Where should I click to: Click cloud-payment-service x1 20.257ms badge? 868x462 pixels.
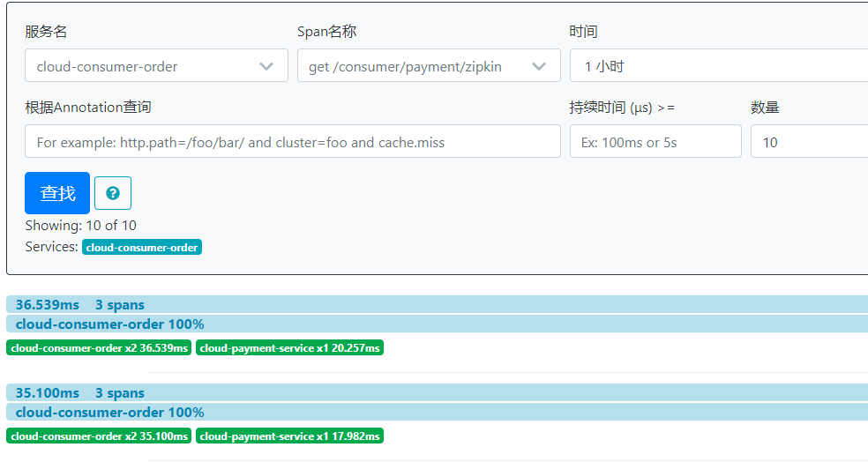289,348
